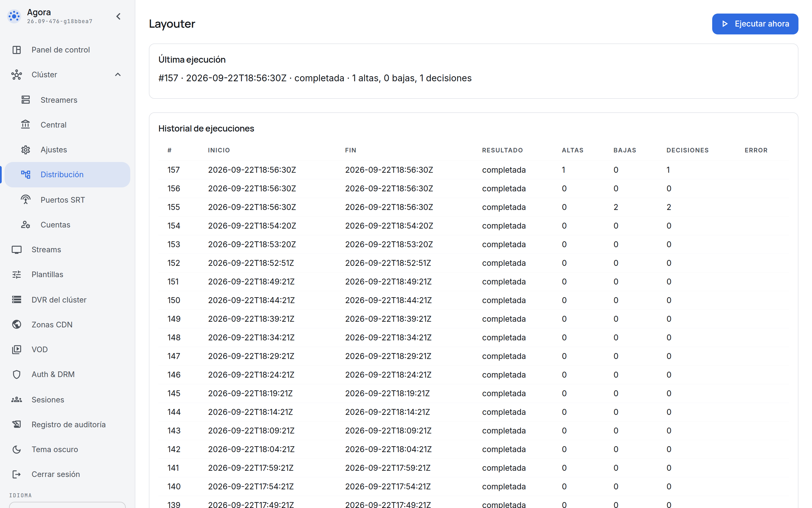
Task: Run the Layouter with Ejecutar ahora
Action: point(755,24)
